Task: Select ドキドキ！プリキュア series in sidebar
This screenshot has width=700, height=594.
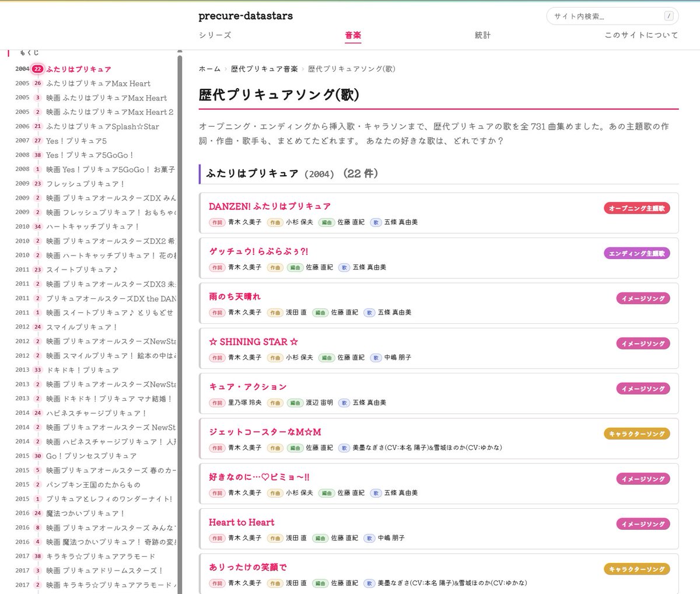Action: (82, 370)
